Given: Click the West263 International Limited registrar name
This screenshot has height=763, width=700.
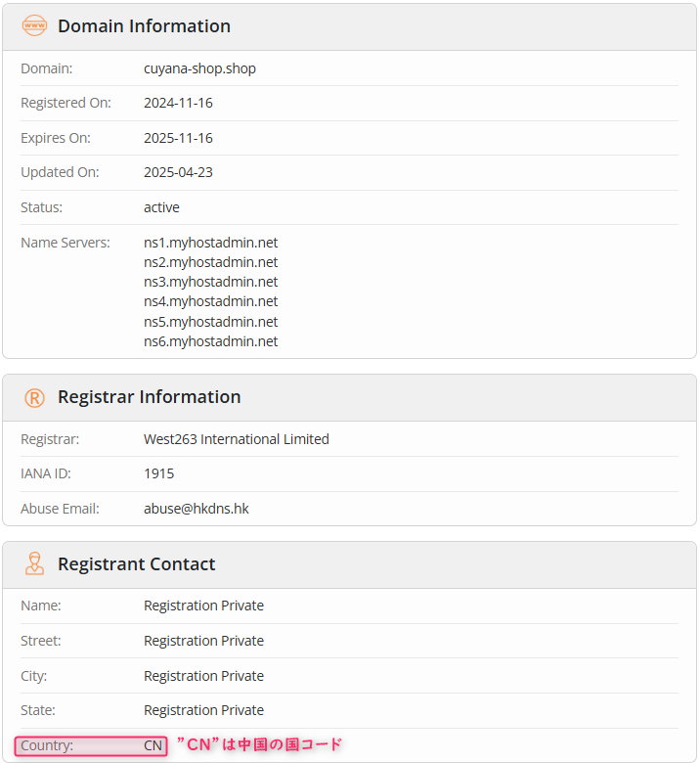Looking at the screenshot, I should click(x=237, y=439).
